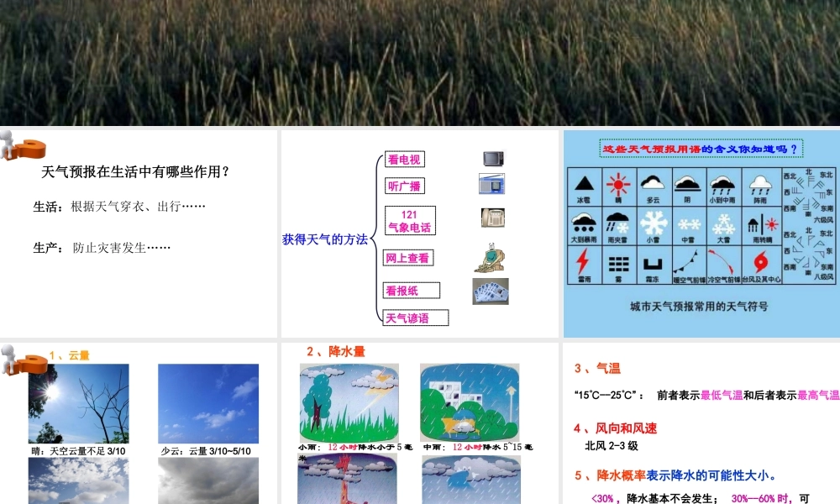Image resolution: width=840 pixels, height=504 pixels.
Task: Select the 网上查看 text box
Action: tap(408, 258)
